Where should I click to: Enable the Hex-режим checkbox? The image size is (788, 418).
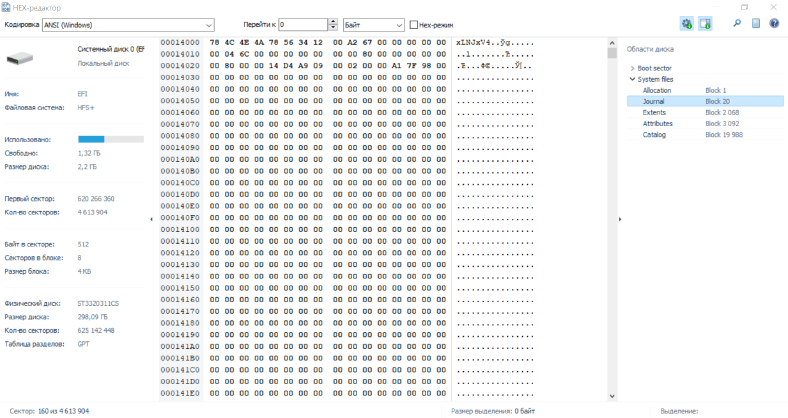414,25
